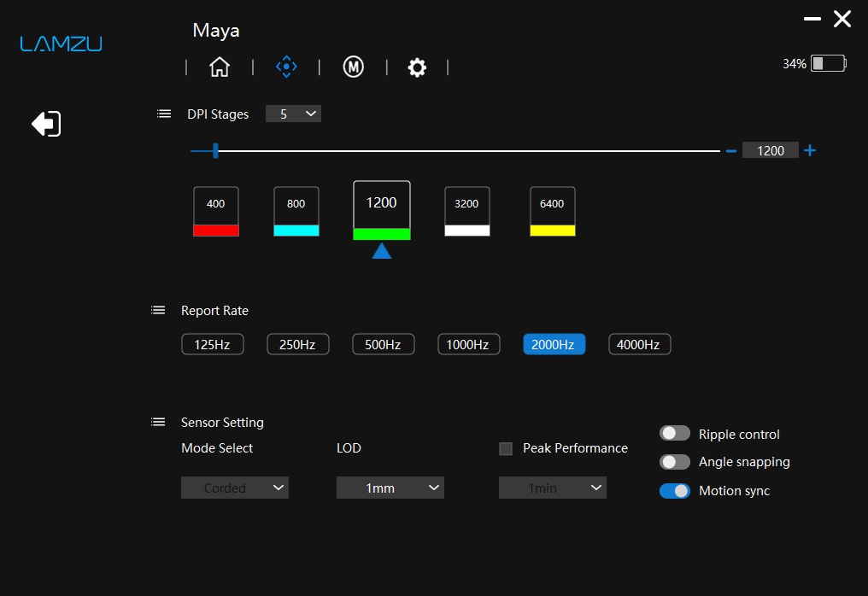Click the DPI value field showing 1200

pyautogui.click(x=770, y=150)
